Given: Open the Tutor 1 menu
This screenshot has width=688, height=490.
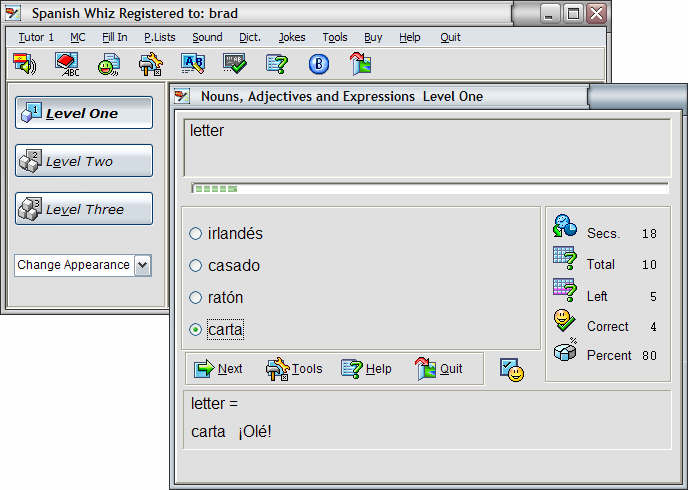Looking at the screenshot, I should pos(36,37).
